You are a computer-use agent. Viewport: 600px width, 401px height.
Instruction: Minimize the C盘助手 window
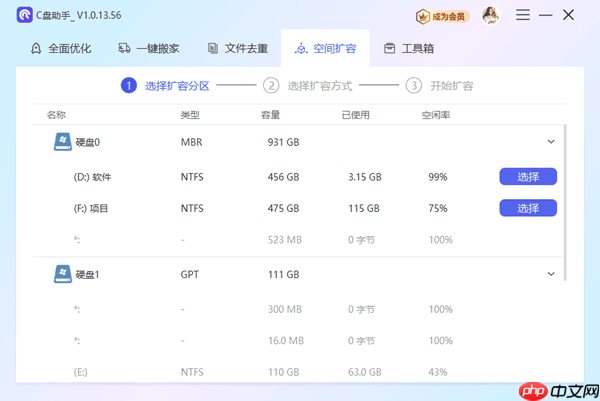point(545,15)
